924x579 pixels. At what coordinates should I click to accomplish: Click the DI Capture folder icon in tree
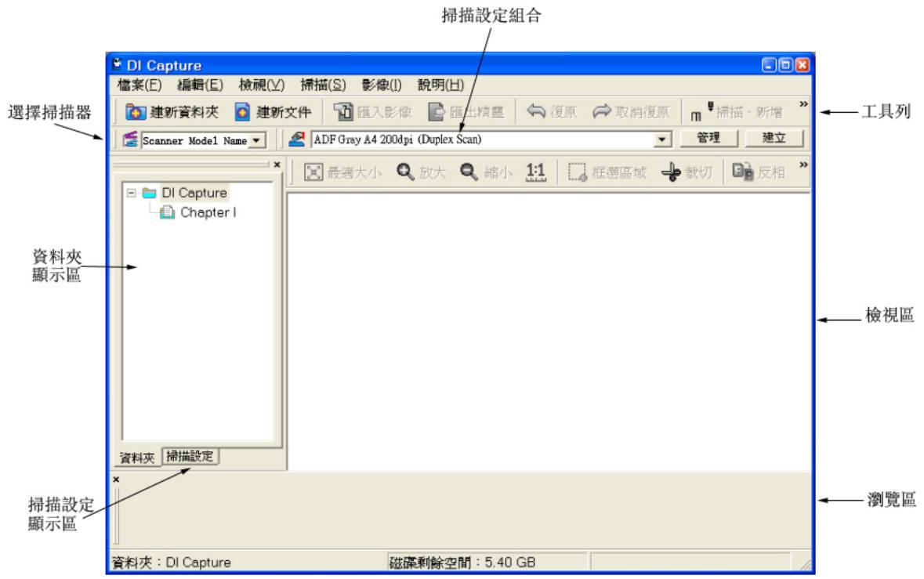(150, 194)
